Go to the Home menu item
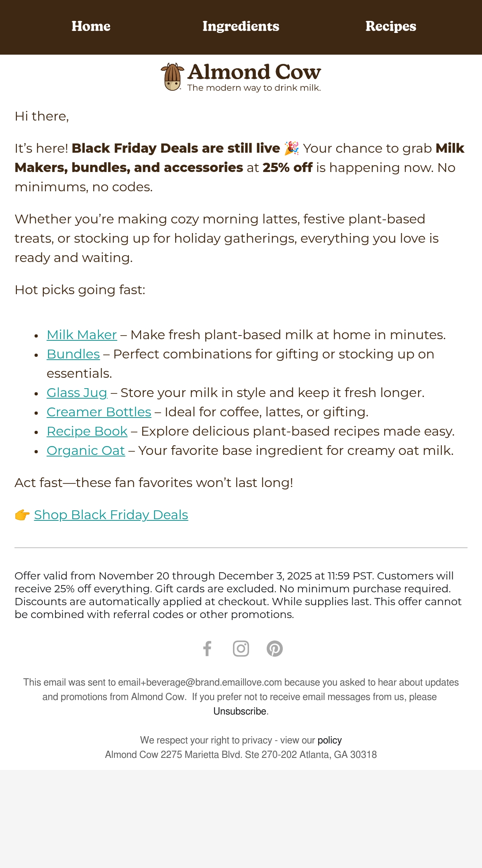Image resolution: width=482 pixels, height=868 pixels. [x=91, y=26]
